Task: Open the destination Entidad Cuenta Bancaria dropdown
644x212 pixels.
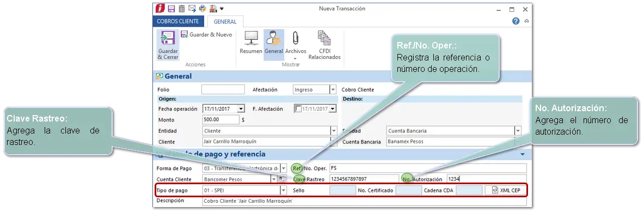Action: [518, 131]
